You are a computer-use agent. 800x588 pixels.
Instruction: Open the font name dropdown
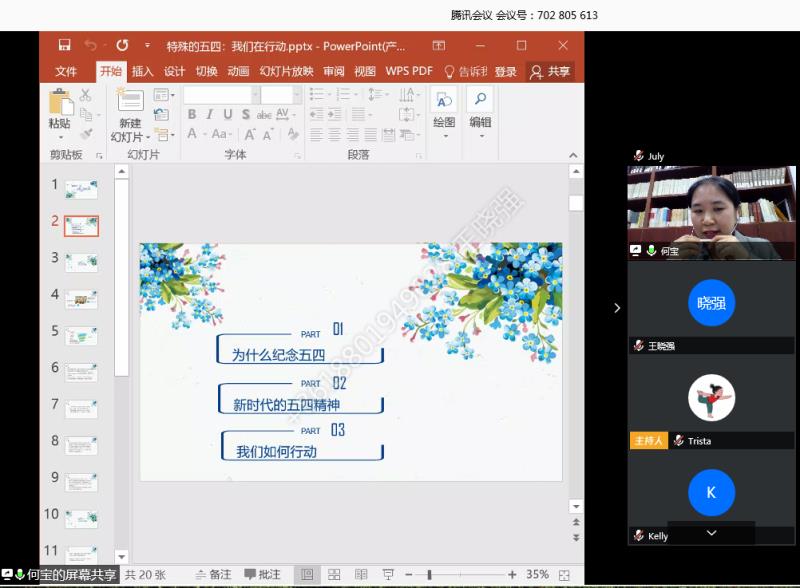click(x=255, y=95)
